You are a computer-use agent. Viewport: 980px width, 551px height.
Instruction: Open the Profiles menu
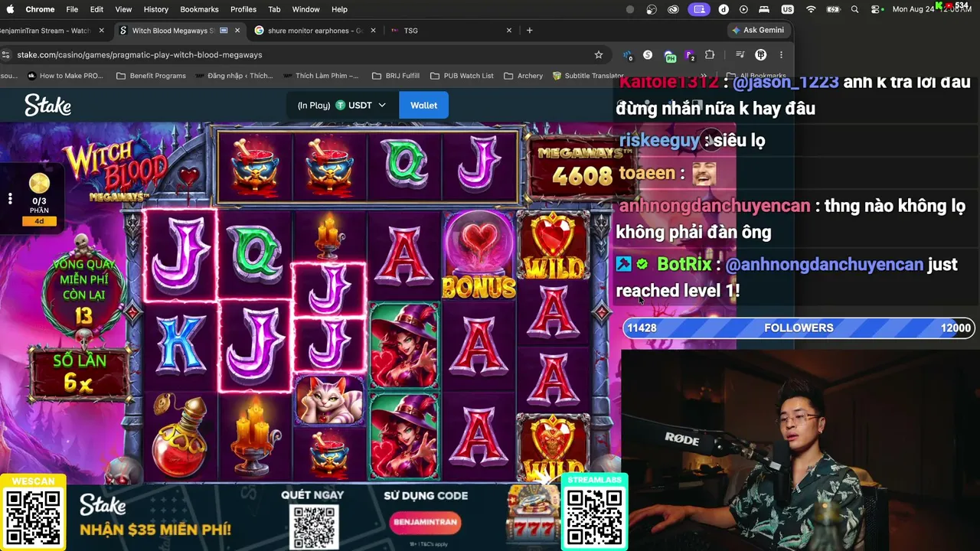point(243,9)
